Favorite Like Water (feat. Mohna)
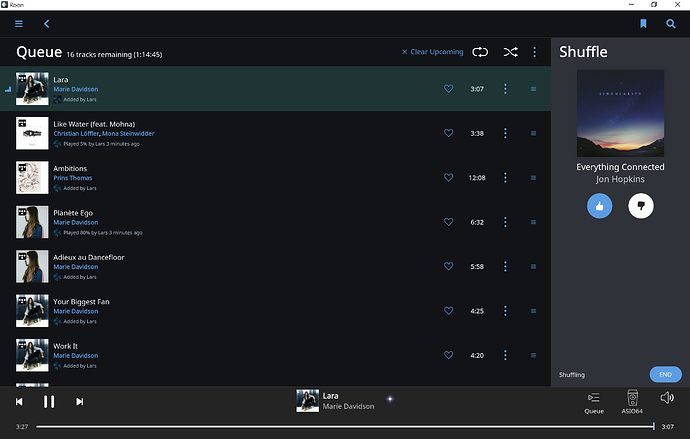 [448, 133]
